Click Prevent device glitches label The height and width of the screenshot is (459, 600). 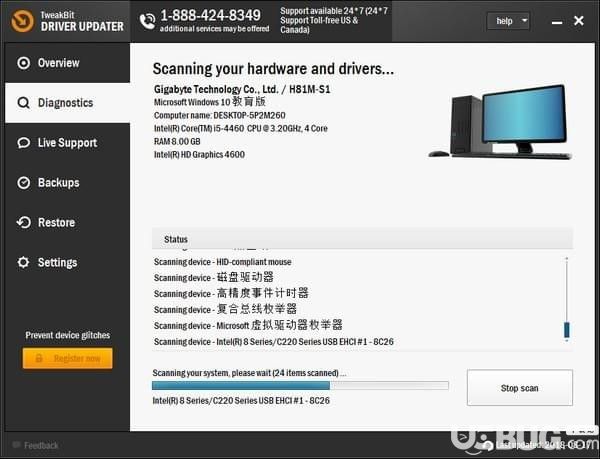[x=67, y=335]
